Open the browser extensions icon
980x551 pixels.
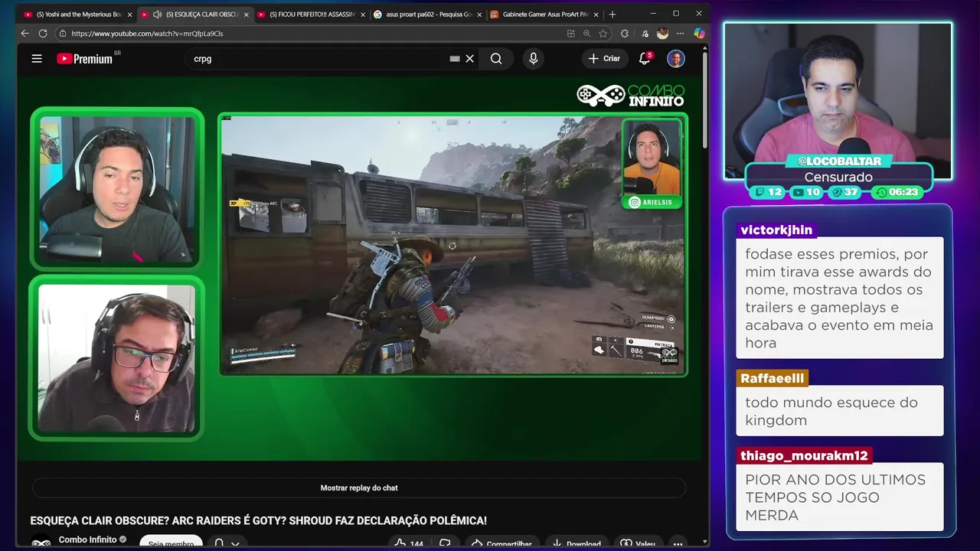[625, 34]
